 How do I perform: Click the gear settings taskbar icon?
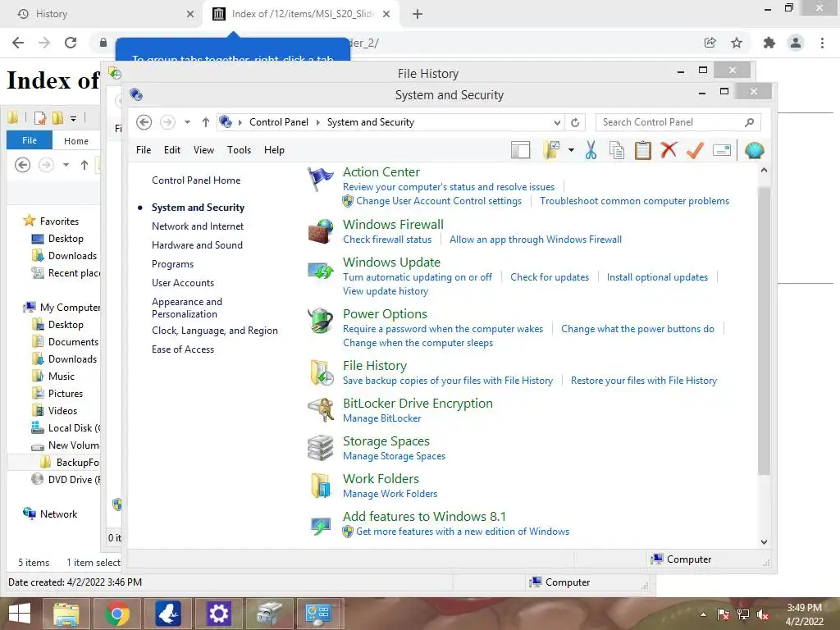pyautogui.click(x=218, y=614)
